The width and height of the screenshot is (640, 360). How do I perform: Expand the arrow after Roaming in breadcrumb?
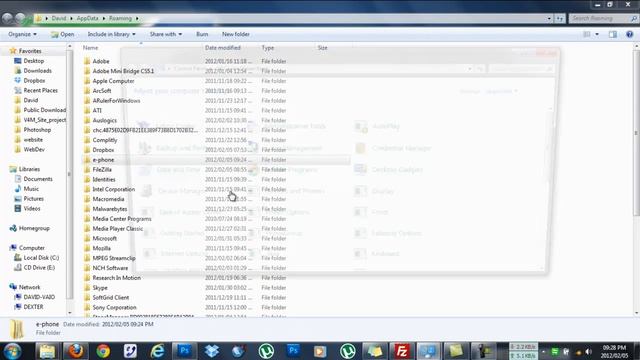click(x=137, y=18)
